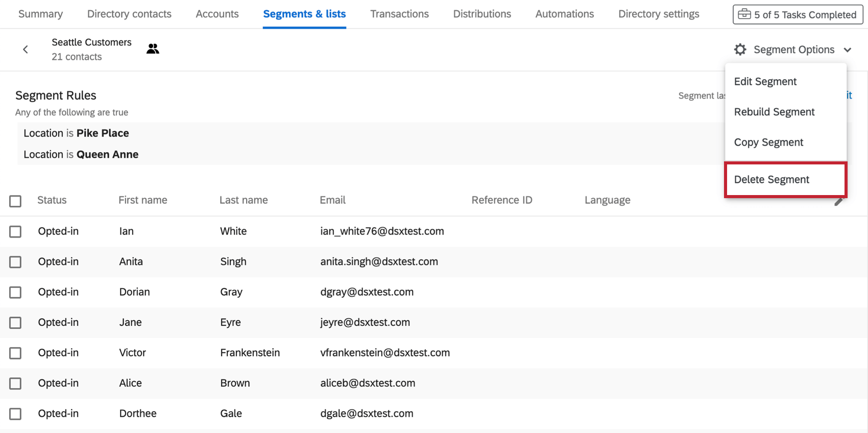Click the Segment Options gear icon

click(740, 50)
